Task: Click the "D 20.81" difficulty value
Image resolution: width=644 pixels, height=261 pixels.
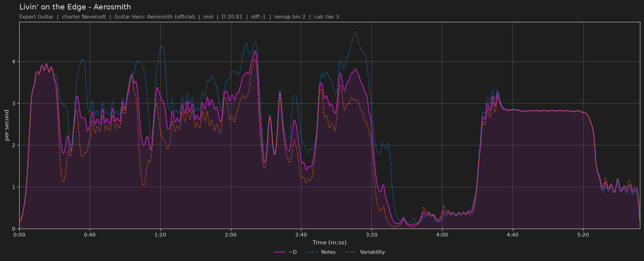Action: tap(232, 17)
